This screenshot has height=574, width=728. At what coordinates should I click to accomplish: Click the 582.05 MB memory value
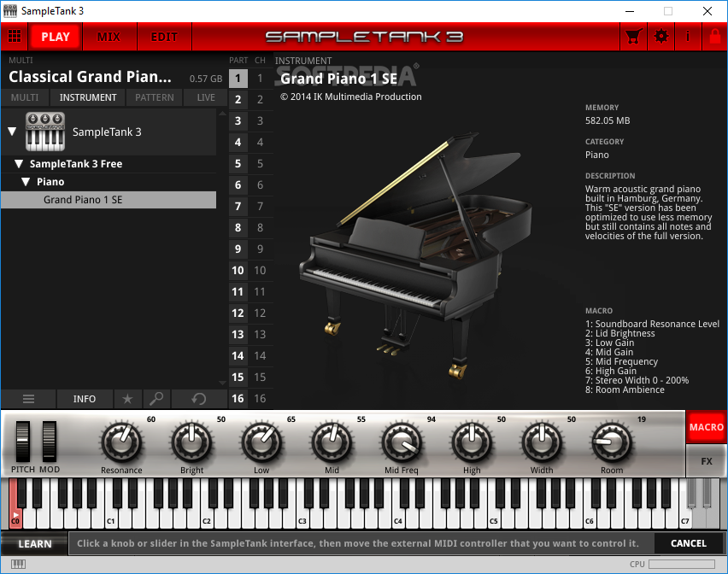[x=608, y=120]
